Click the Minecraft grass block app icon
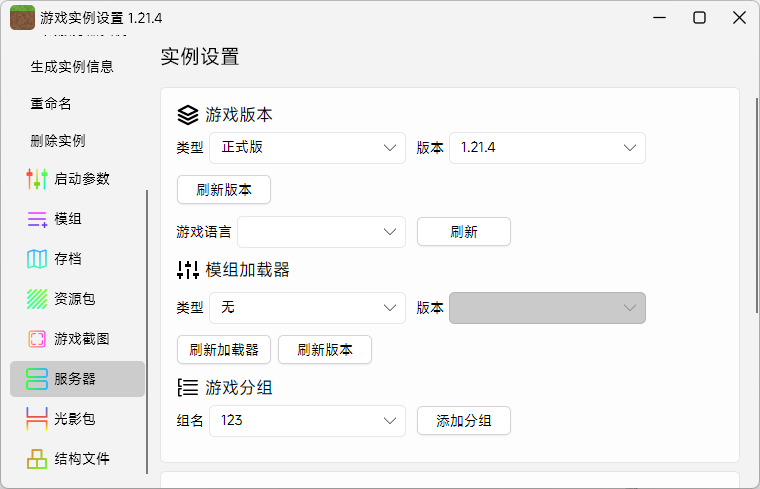Image resolution: width=760 pixels, height=489 pixels. (21, 18)
